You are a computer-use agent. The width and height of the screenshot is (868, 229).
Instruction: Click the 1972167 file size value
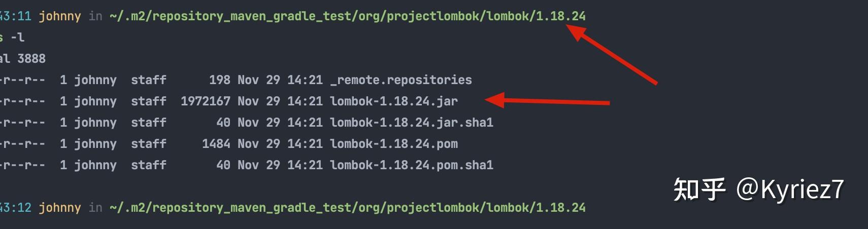(205, 101)
